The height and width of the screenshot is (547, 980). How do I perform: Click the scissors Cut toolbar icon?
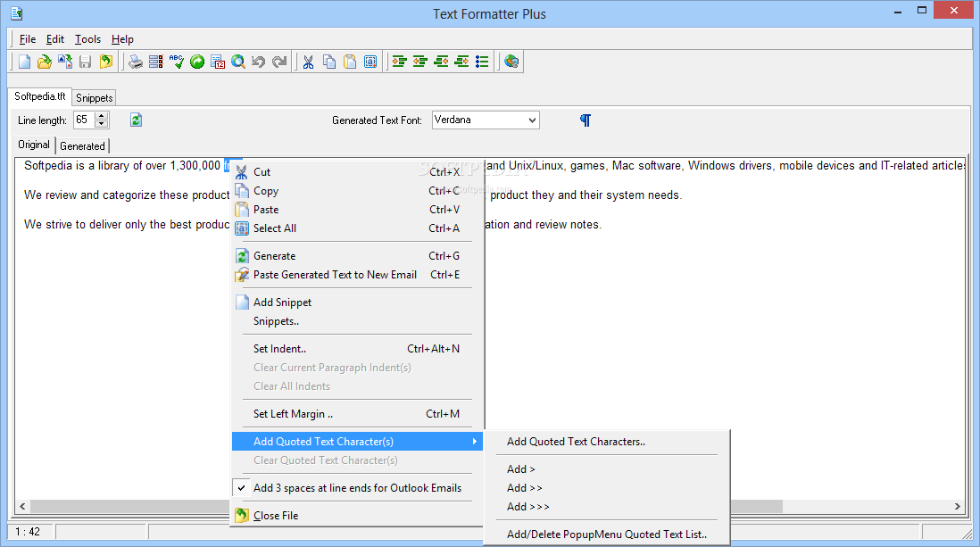pos(308,62)
